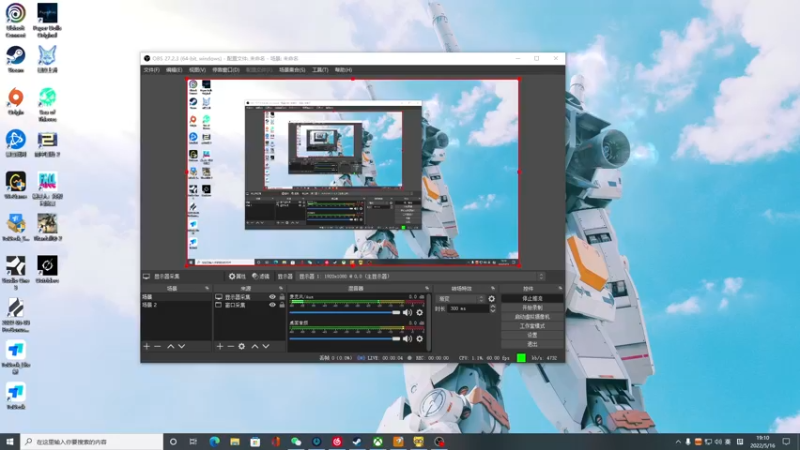Screen dimensions: 800x450
Task: Open Steam from the desktop shortcut
Action: pyautogui.click(x=16, y=56)
